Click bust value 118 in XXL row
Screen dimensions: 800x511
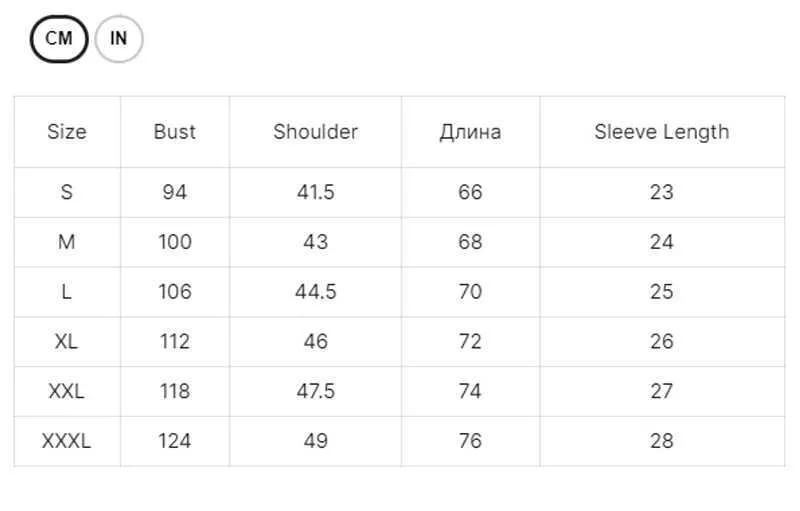click(174, 391)
